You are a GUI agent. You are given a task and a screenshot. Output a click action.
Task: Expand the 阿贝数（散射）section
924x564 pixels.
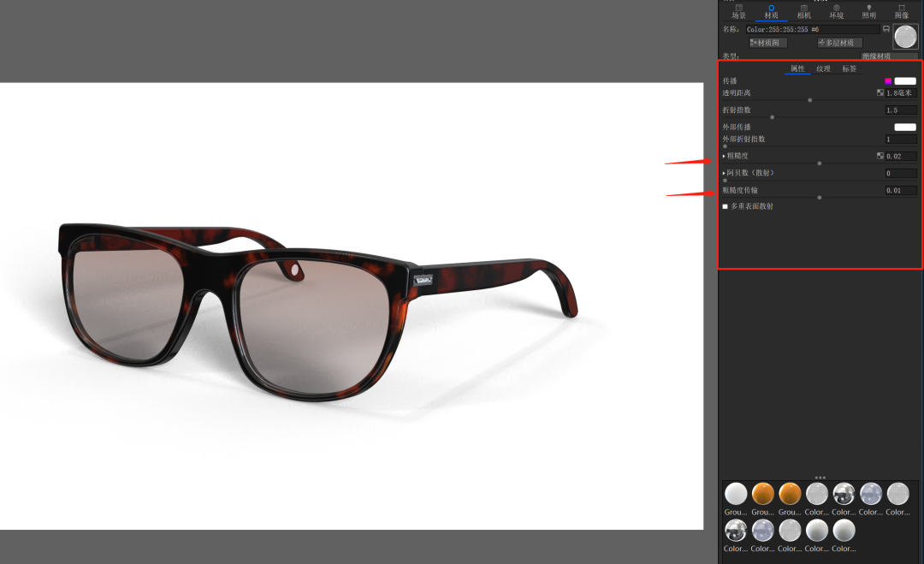point(725,173)
